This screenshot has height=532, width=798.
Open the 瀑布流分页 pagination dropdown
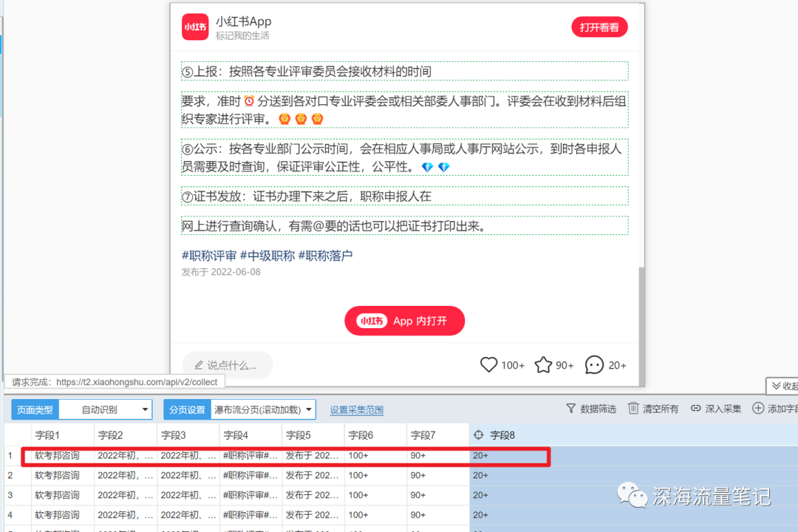tap(263, 410)
